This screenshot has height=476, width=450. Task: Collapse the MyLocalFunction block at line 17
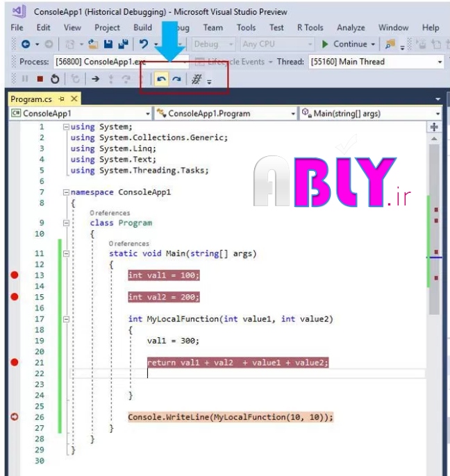pos(66,319)
